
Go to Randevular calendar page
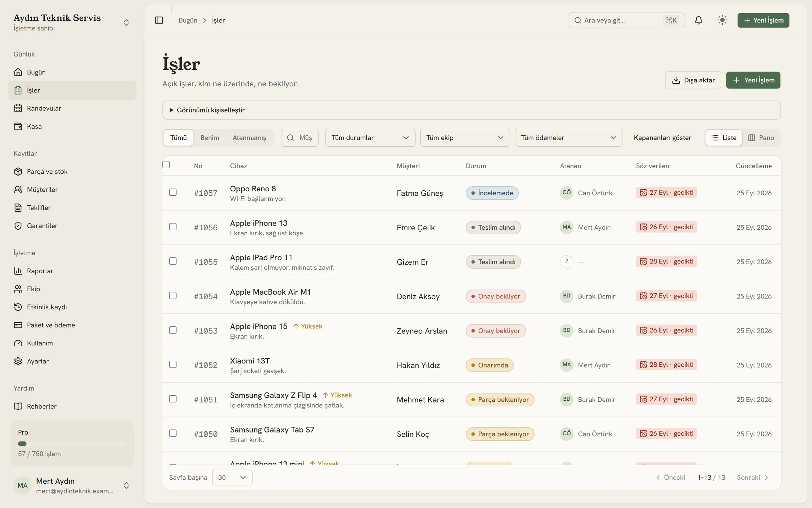click(x=72, y=108)
